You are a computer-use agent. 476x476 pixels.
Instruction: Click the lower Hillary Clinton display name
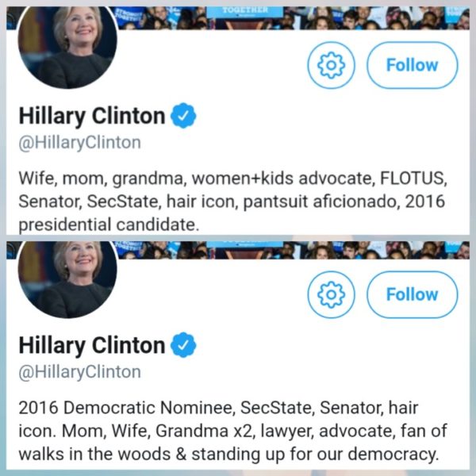point(92,345)
